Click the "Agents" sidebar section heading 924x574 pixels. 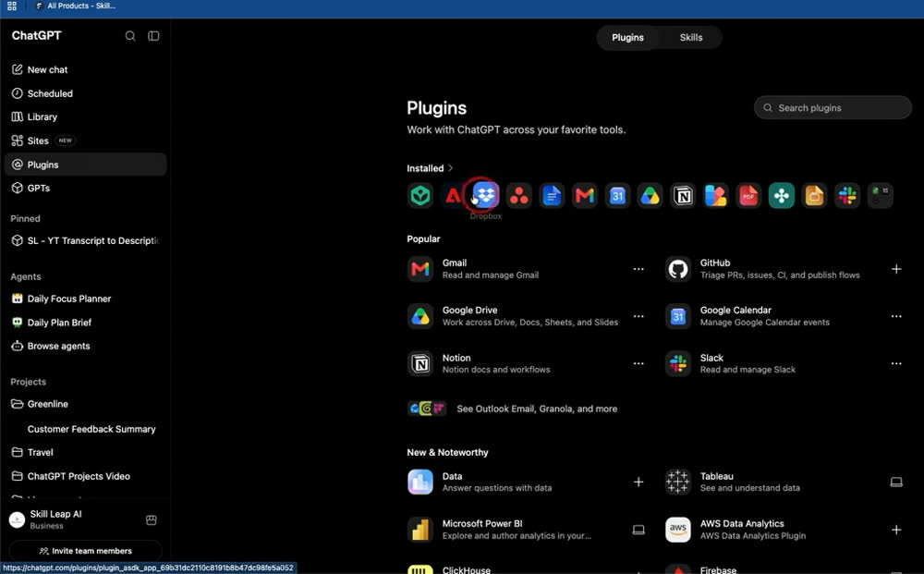coord(25,276)
